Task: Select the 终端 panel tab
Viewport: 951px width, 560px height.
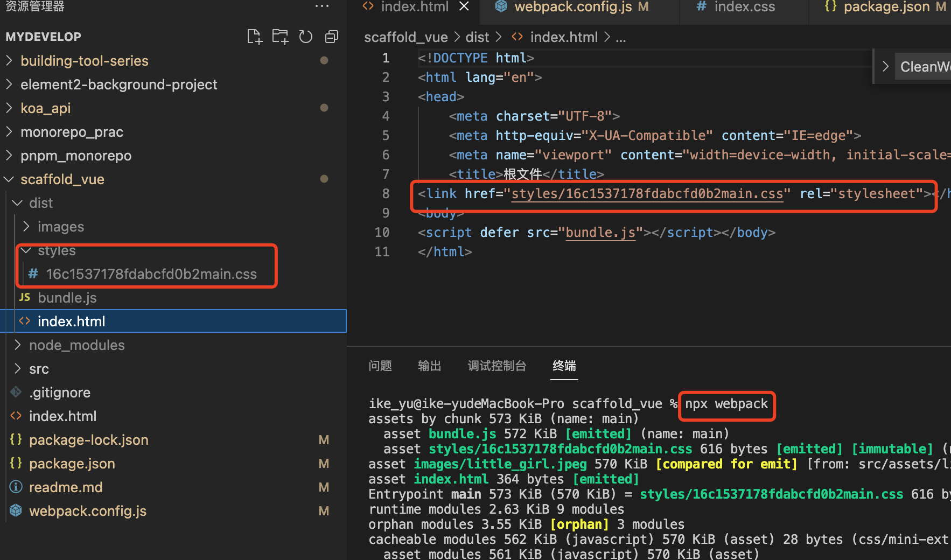Action: (564, 366)
